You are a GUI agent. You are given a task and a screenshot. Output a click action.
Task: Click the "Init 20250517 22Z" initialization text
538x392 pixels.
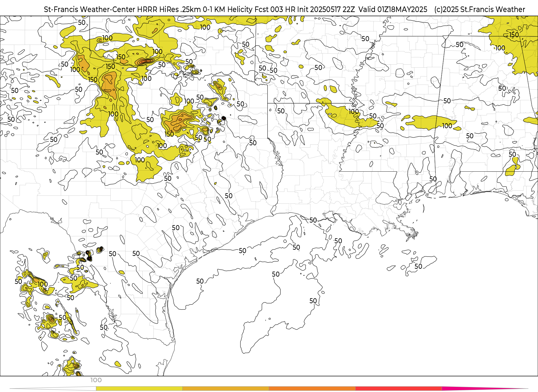point(326,10)
